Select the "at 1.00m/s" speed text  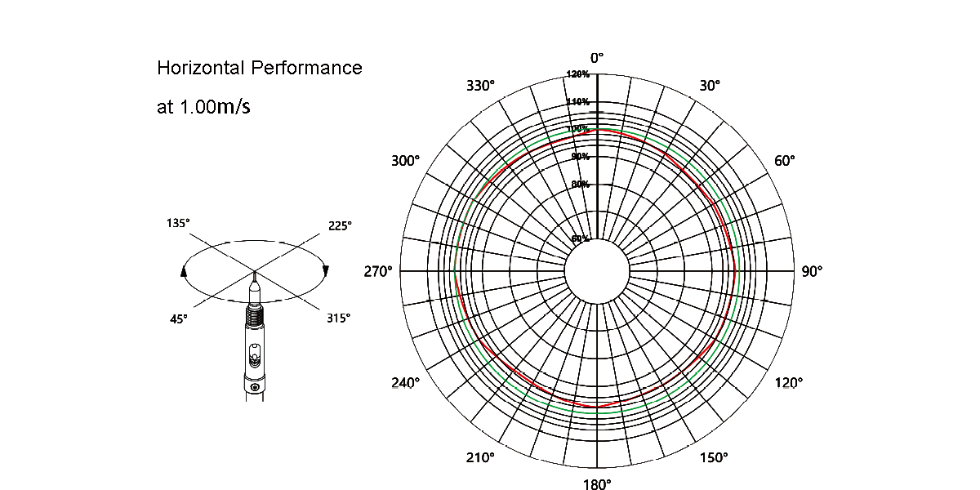click(203, 108)
